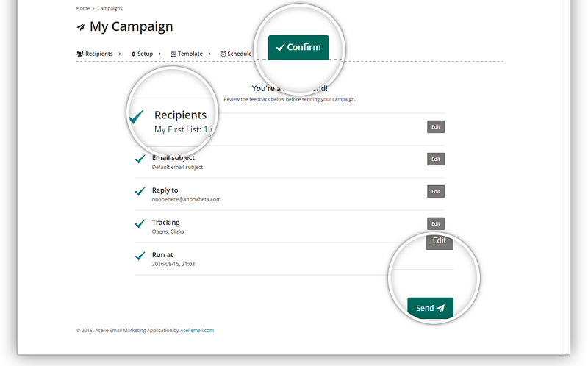Click the paper plane icon beside My Campaign
The width and height of the screenshot is (588, 366).
pyautogui.click(x=80, y=28)
